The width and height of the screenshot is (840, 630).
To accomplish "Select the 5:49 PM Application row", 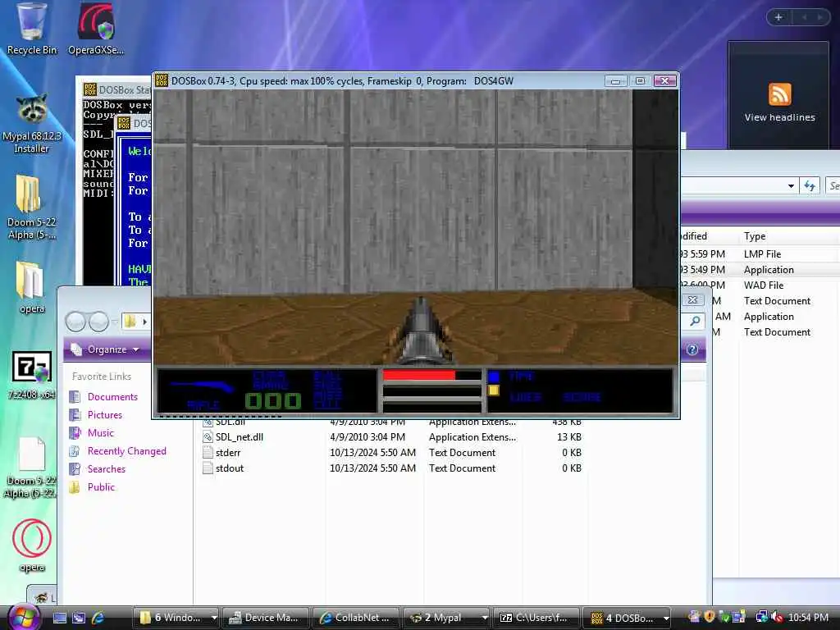I will (760, 269).
